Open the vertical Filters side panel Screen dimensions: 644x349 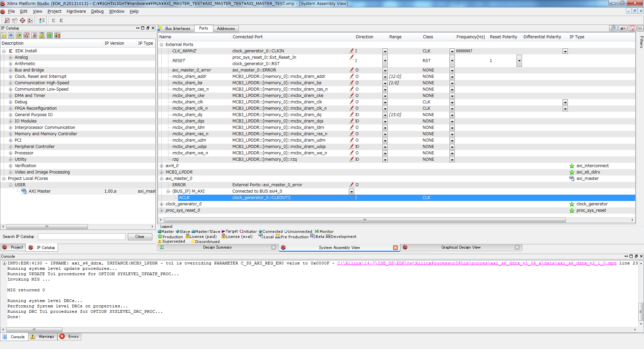point(641,42)
